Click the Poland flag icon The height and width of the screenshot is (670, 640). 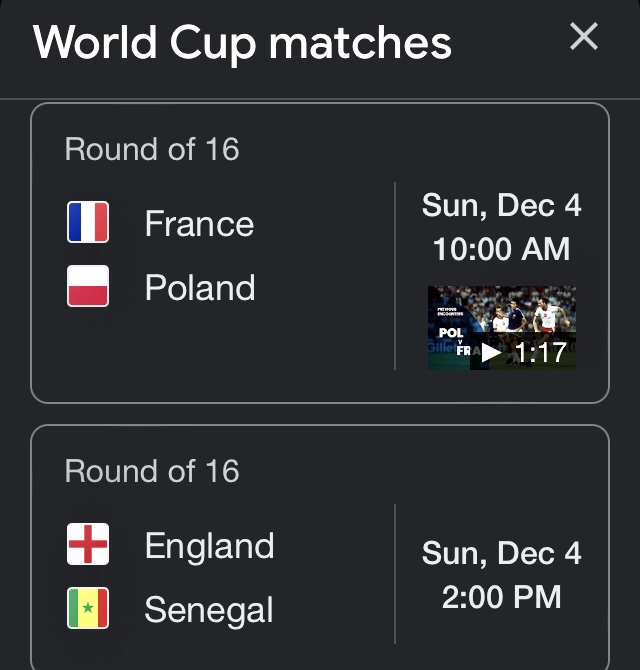pos(88,286)
